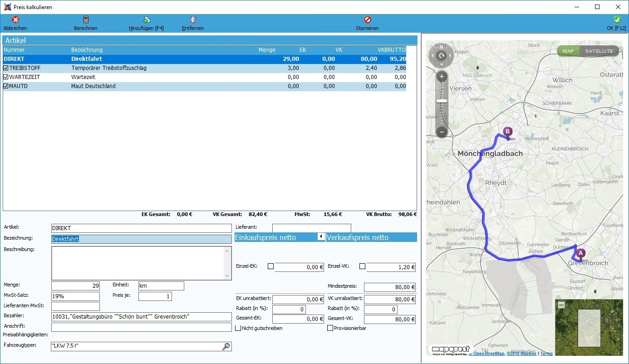The width and height of the screenshot is (629, 364).
Task: Click the satellite overview thumbnail
Action: [589, 328]
